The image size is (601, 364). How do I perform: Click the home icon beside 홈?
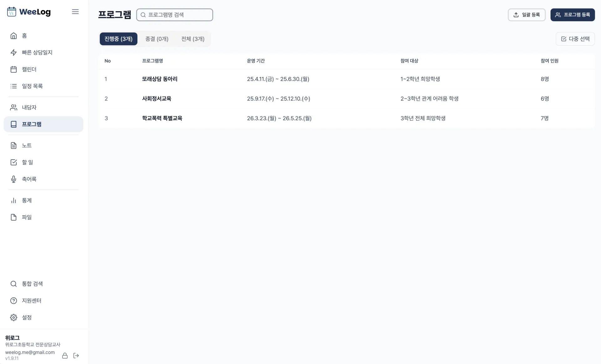coord(13,36)
